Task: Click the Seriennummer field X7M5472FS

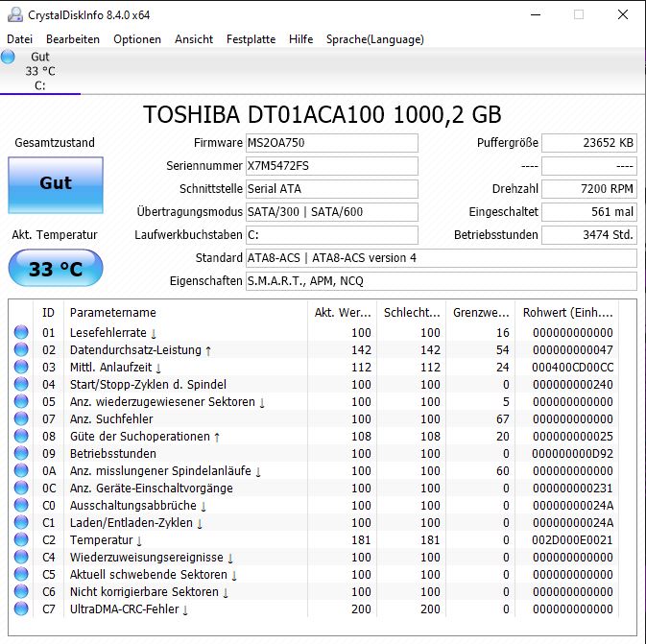Action: tap(332, 166)
